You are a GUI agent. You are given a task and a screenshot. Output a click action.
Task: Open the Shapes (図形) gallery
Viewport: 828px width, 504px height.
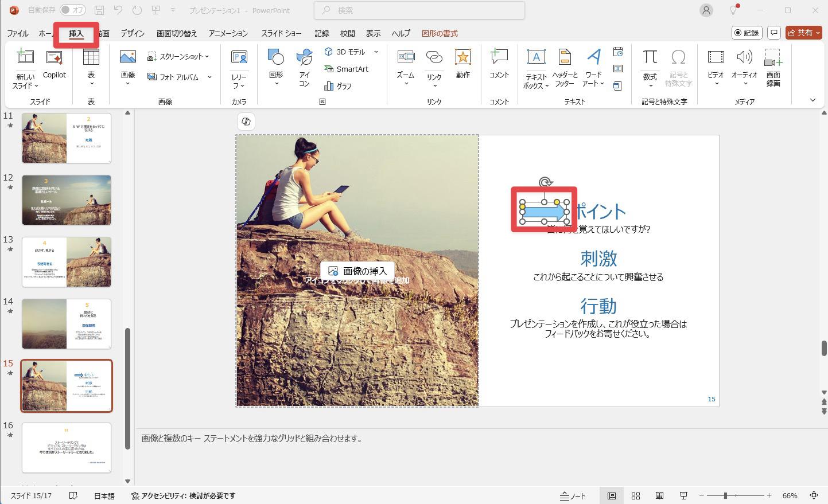[276, 68]
